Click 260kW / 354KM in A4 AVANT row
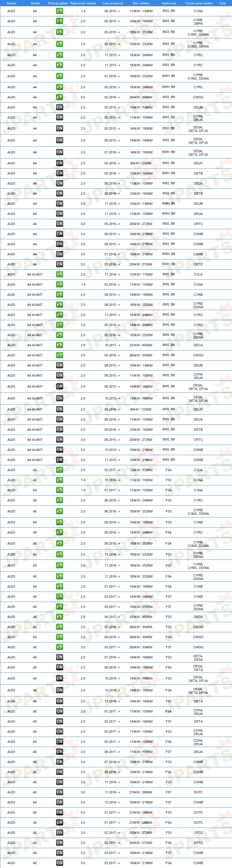232x868 pixels. tap(141, 355)
